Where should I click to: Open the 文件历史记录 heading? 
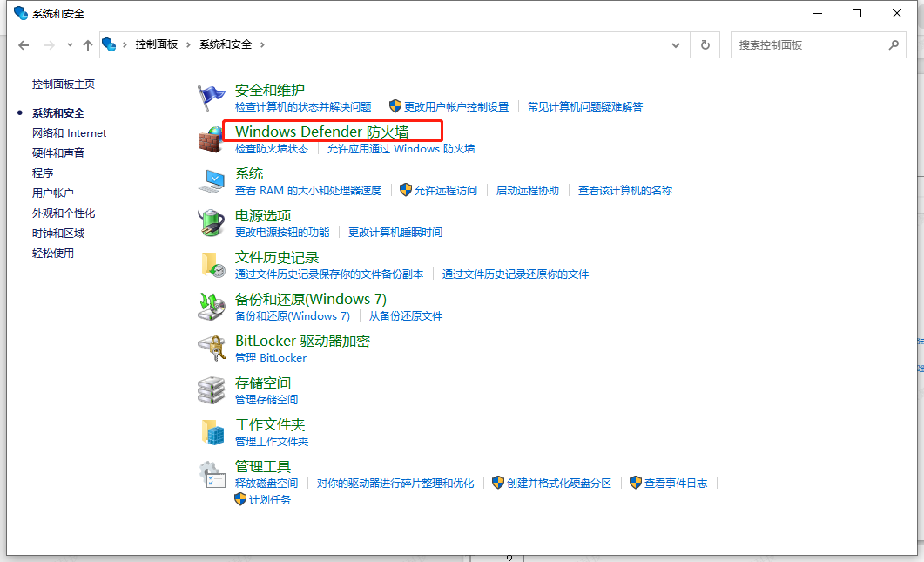[x=277, y=258]
